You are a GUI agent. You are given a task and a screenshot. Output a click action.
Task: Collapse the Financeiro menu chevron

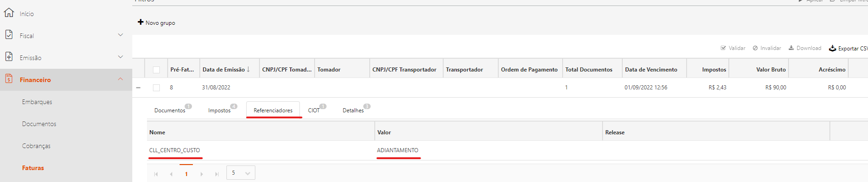point(120,79)
